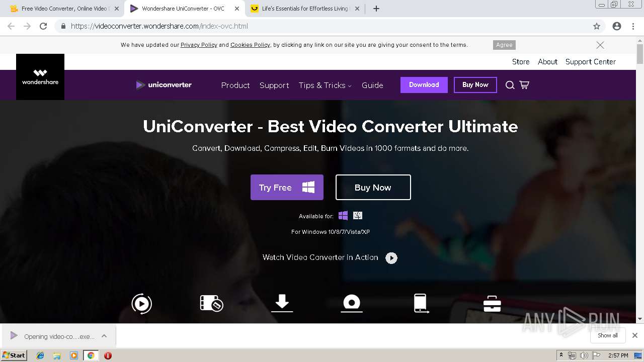Image resolution: width=644 pixels, height=362 pixels.
Task: Open the Support Center link
Action: [x=591, y=62]
